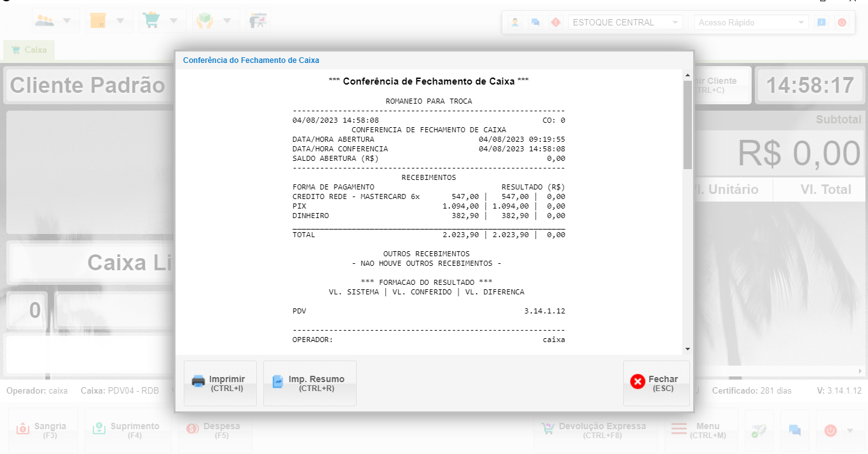Open the Menu button (CTRL+M)

[x=701, y=430]
